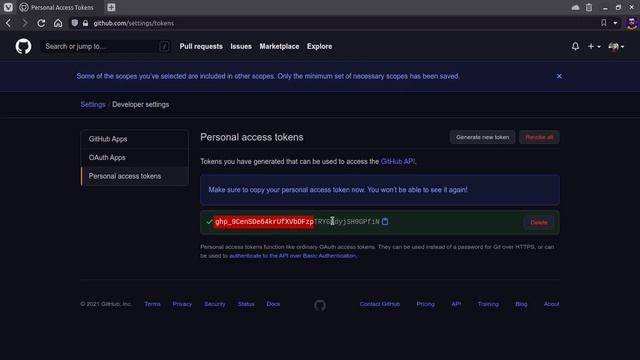The width and height of the screenshot is (640, 360).
Task: Click the green checkmark beside the token
Action: pos(209,222)
